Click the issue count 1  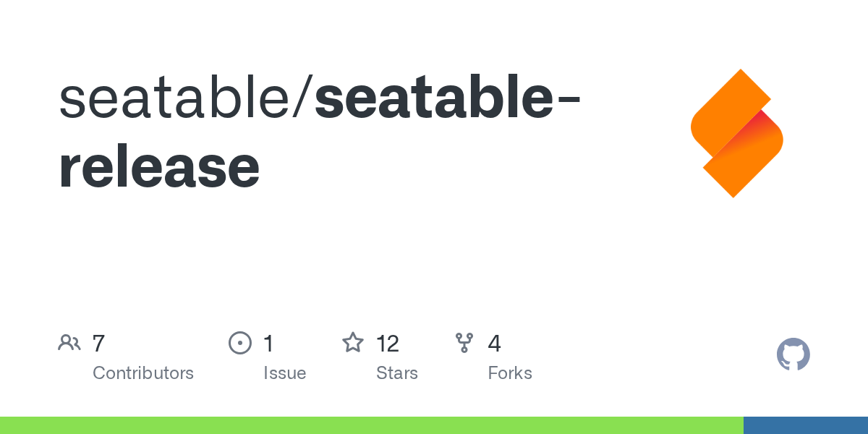pyautogui.click(x=268, y=343)
